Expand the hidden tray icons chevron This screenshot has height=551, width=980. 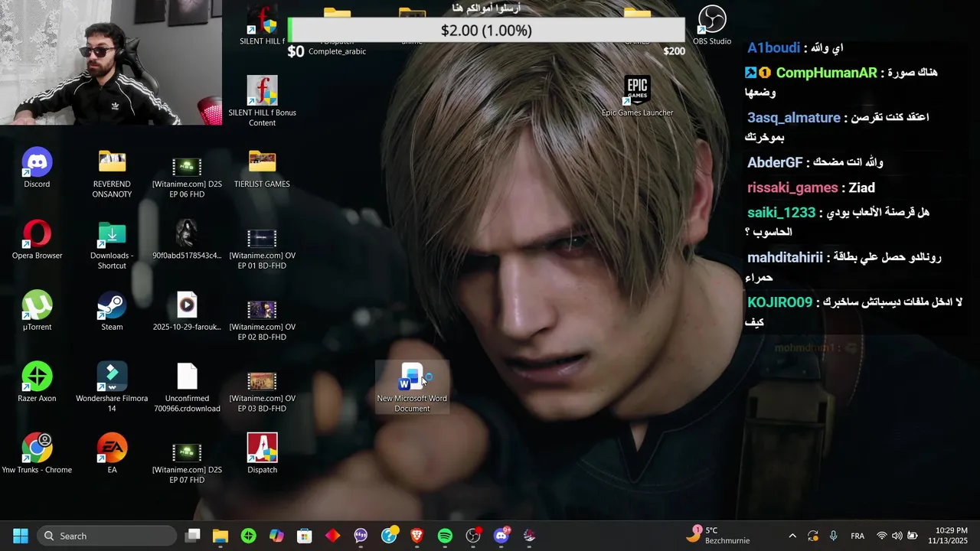(792, 536)
